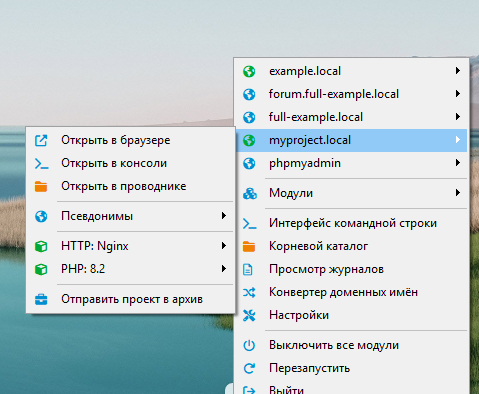This screenshot has width=479, height=394.
Task: Click the blue cubes icon next to Модули
Action: click(250, 193)
